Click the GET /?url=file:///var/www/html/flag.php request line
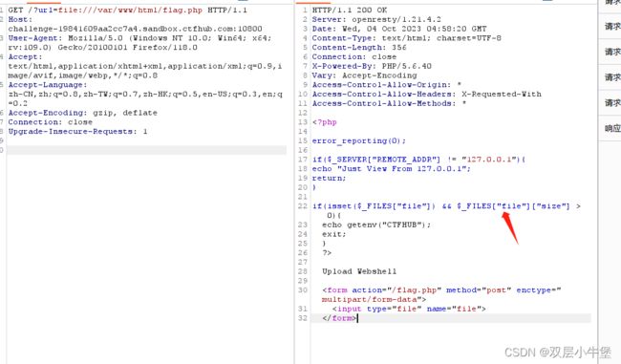Viewport: 621px width, 364px height. click(x=127, y=10)
